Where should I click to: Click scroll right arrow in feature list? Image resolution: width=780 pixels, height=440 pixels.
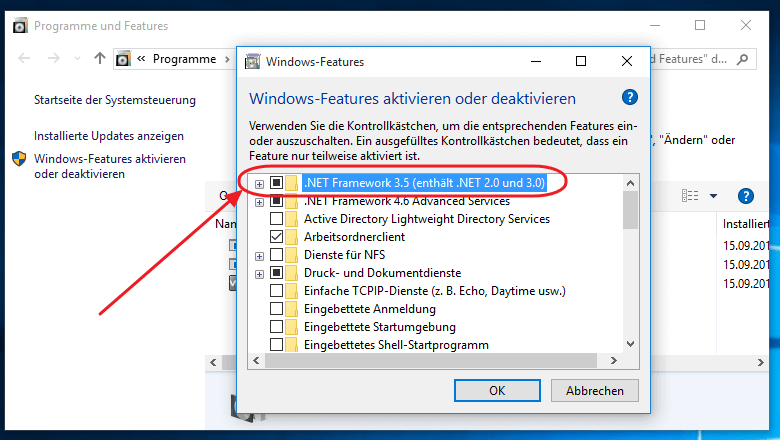(613, 360)
